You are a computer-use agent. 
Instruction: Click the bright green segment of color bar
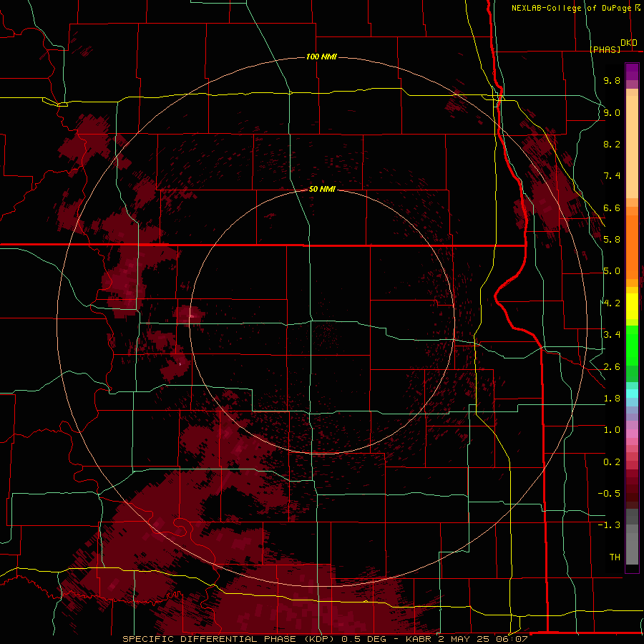coord(632,345)
